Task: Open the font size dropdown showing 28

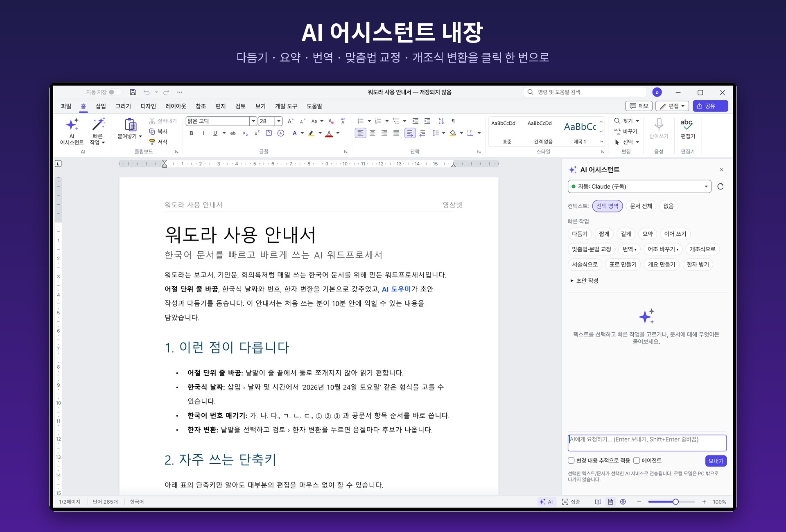Action: [279, 121]
